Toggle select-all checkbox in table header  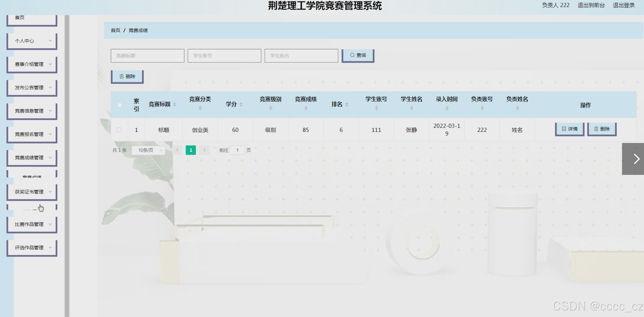(120, 105)
